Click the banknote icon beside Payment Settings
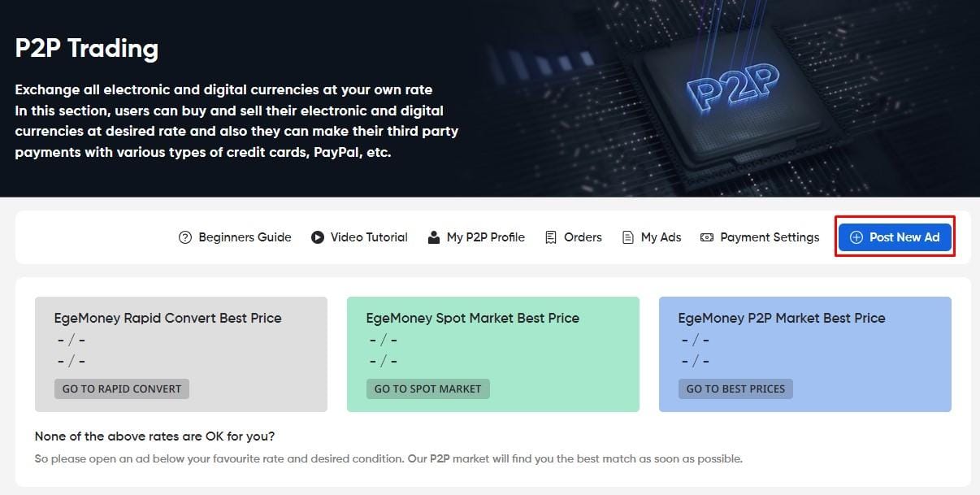980x495 pixels. pyautogui.click(x=705, y=237)
